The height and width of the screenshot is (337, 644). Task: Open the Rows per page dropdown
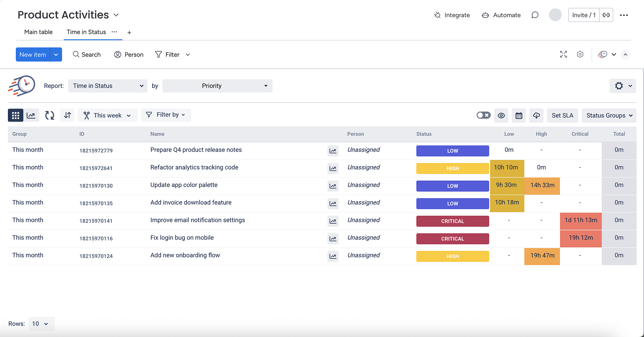(x=41, y=324)
